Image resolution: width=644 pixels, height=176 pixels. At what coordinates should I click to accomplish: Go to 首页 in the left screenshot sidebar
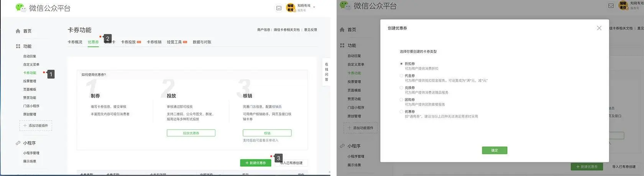click(27, 31)
